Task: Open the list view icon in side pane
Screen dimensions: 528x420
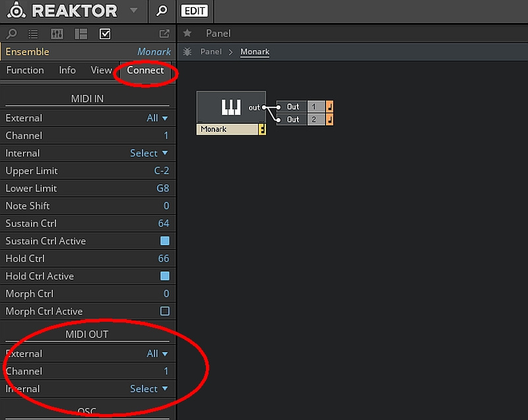Action: (33, 34)
